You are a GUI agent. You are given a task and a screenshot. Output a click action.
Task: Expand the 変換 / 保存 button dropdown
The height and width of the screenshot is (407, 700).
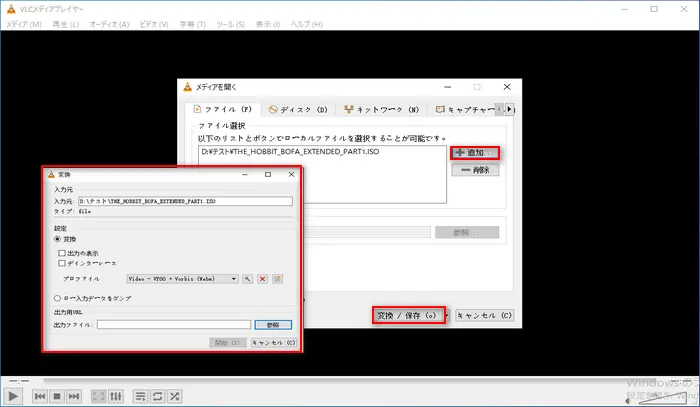[x=440, y=315]
